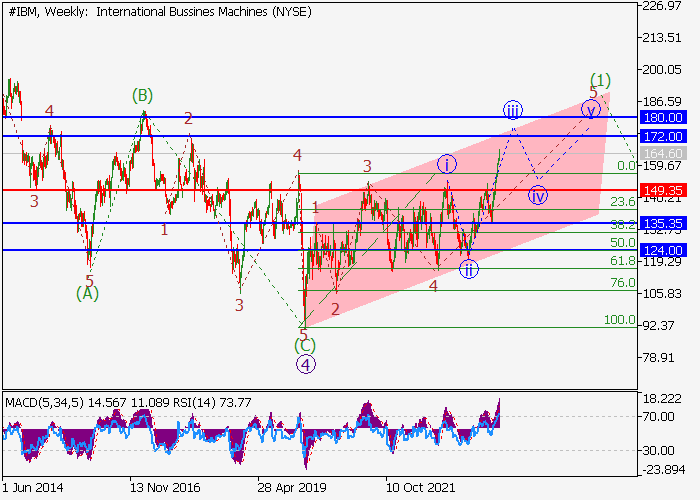Select the red 149.35 price level tag
The height and width of the screenshot is (500, 700).
[x=663, y=191]
